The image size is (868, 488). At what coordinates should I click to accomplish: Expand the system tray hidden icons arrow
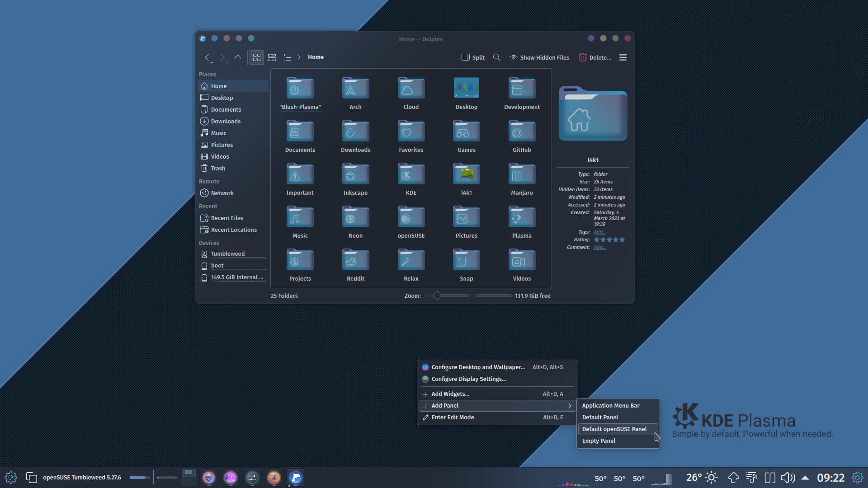pyautogui.click(x=805, y=478)
